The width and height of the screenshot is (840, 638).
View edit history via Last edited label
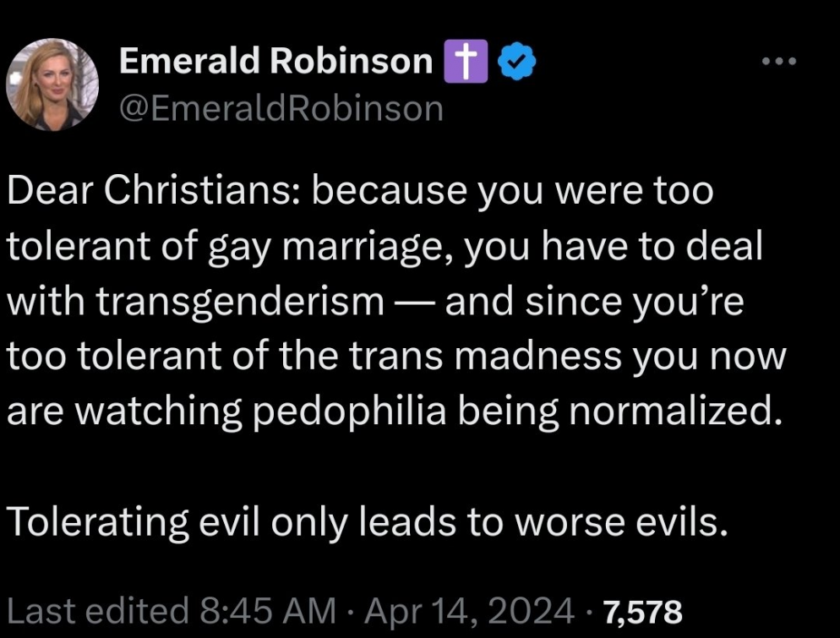coord(98,611)
